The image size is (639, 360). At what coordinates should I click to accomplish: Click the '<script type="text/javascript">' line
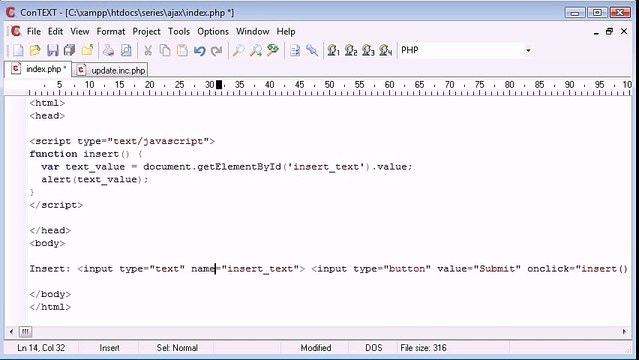[122, 141]
